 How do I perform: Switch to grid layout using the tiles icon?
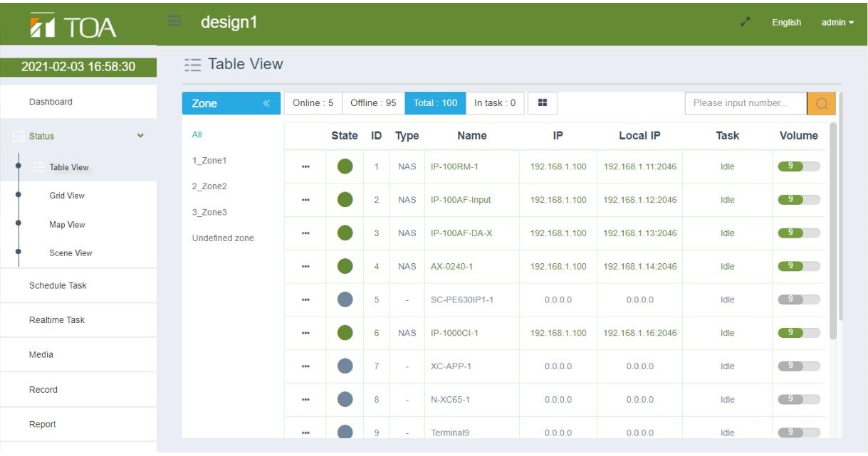[x=542, y=103]
